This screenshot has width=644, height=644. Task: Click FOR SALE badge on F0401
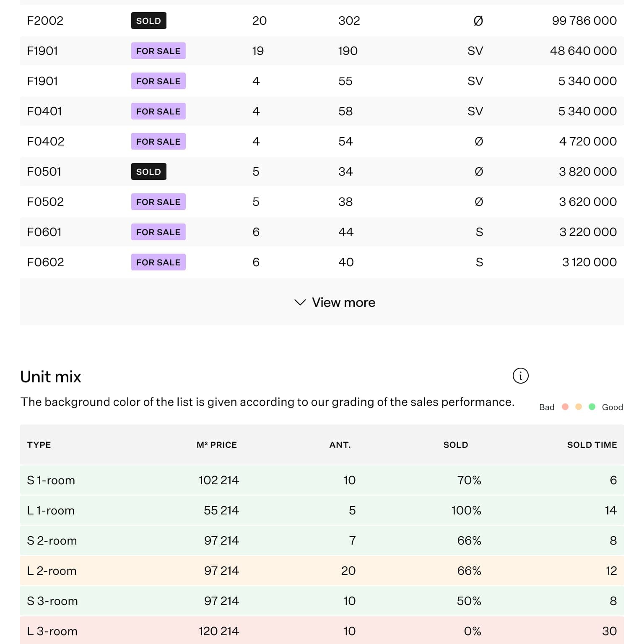158,111
